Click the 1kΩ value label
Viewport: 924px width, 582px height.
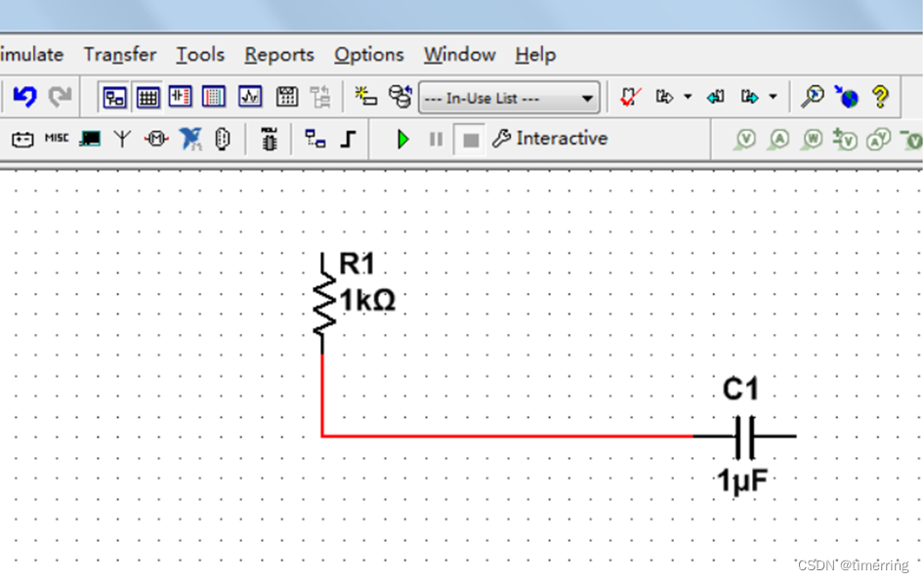tap(367, 301)
